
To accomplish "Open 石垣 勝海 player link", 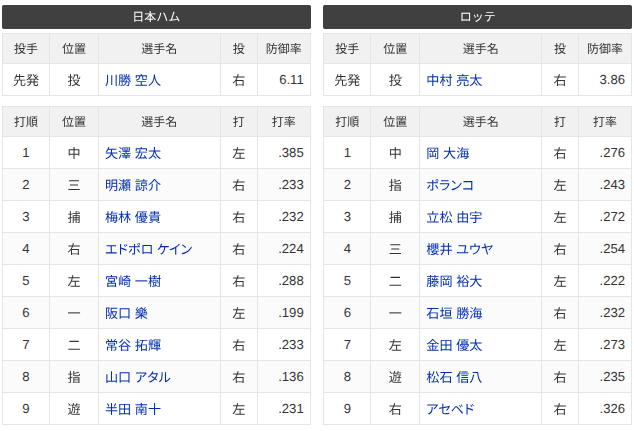I will point(454,313).
